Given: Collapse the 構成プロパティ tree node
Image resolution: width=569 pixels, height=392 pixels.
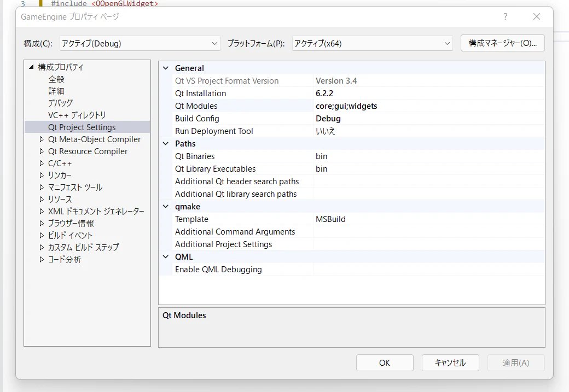Looking at the screenshot, I should 32,67.
